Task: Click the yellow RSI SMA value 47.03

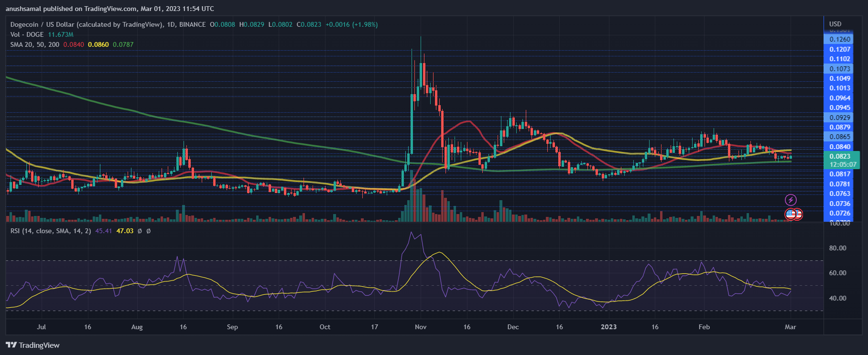Action: (x=125, y=231)
